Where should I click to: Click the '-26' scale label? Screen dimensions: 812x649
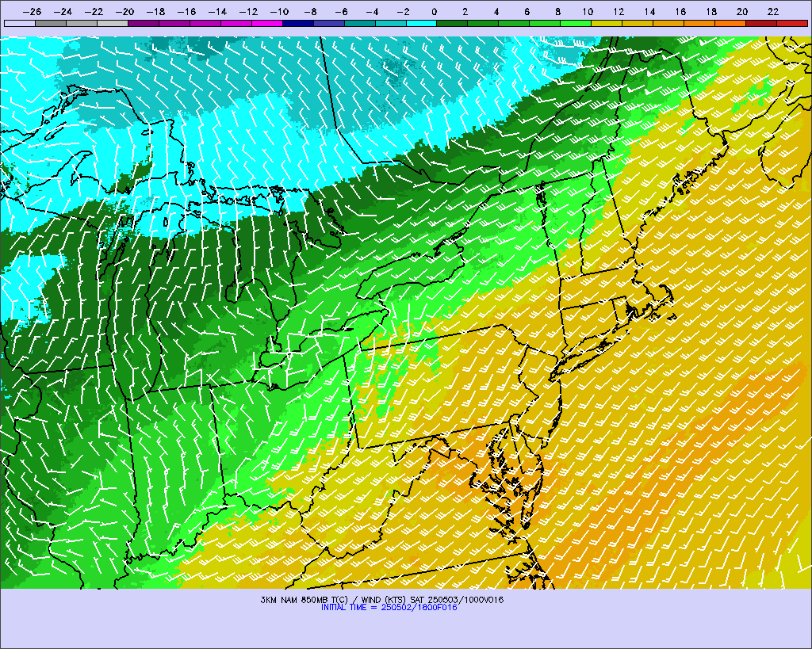pos(32,11)
